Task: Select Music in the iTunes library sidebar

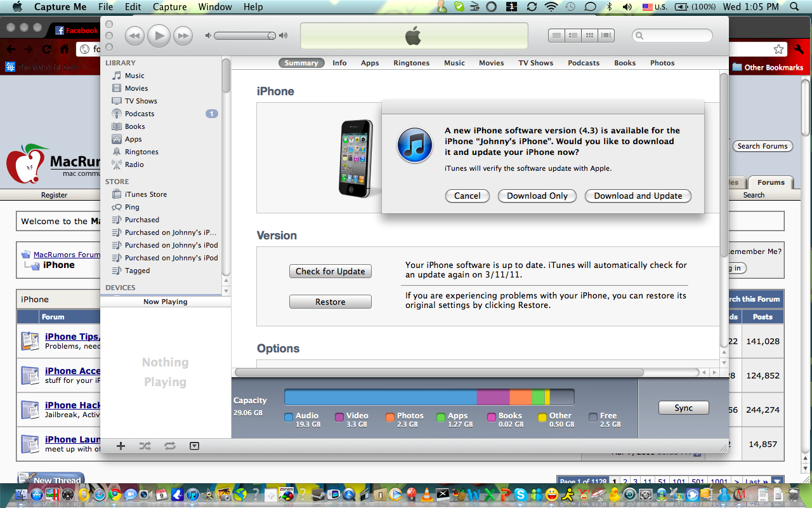Action: pyautogui.click(x=134, y=76)
